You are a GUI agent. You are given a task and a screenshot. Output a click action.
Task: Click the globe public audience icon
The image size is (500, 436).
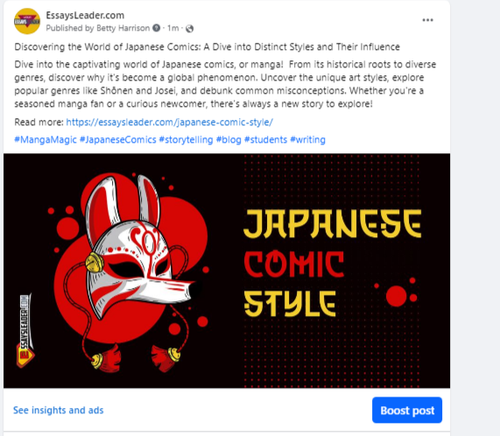pyautogui.click(x=190, y=29)
